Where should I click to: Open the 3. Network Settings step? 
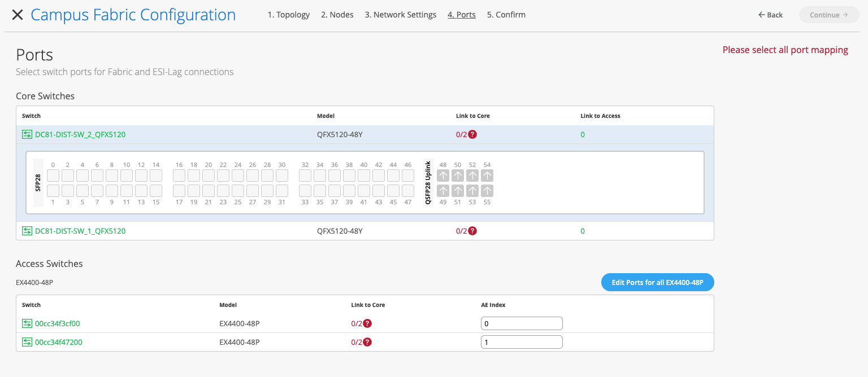[x=400, y=15]
